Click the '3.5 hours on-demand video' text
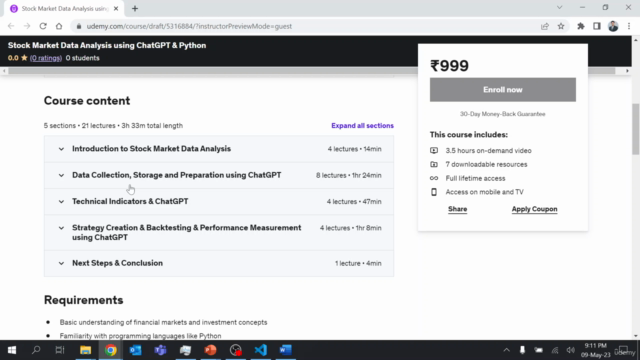 pyautogui.click(x=488, y=151)
